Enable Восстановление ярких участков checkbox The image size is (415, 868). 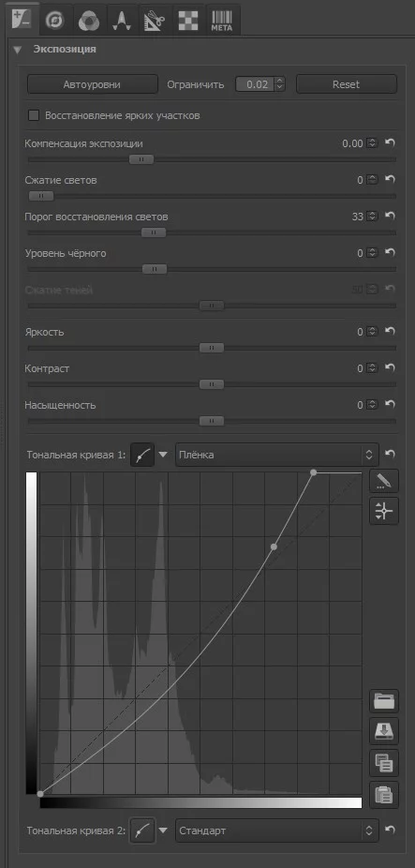click(34, 115)
